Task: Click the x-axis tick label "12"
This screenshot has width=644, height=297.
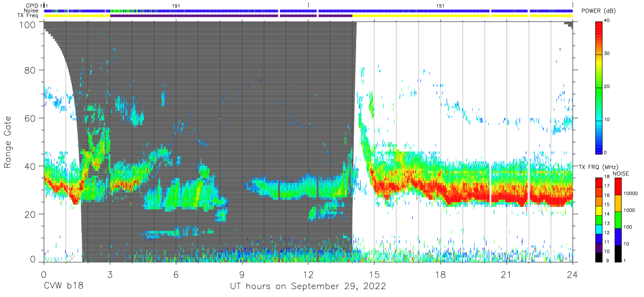Action: (308, 274)
